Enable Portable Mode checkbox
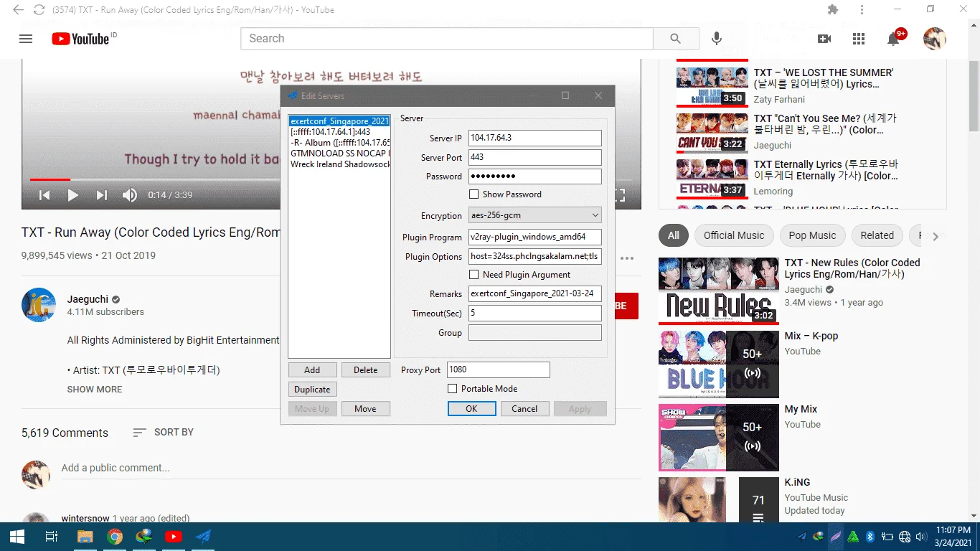The height and width of the screenshot is (551, 980). tap(452, 389)
